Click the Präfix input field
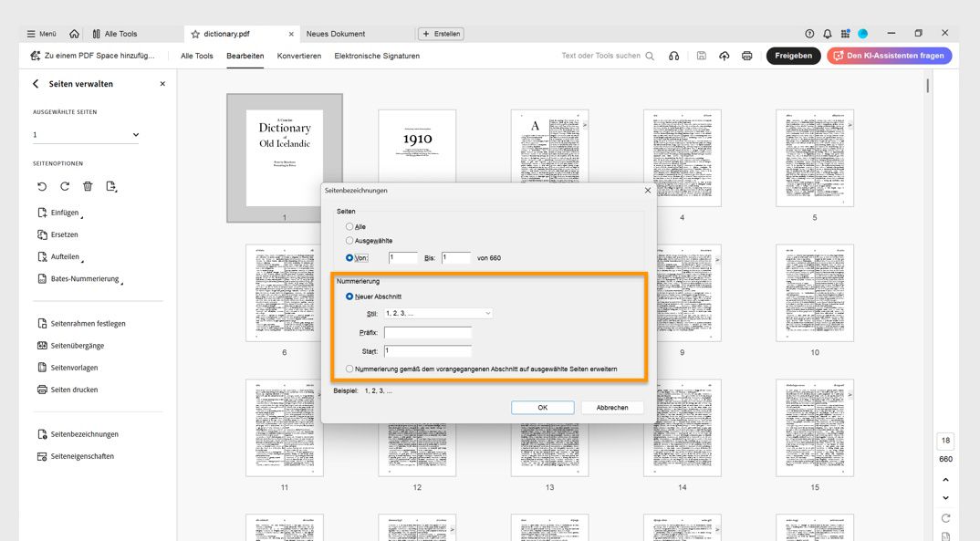 tap(428, 332)
